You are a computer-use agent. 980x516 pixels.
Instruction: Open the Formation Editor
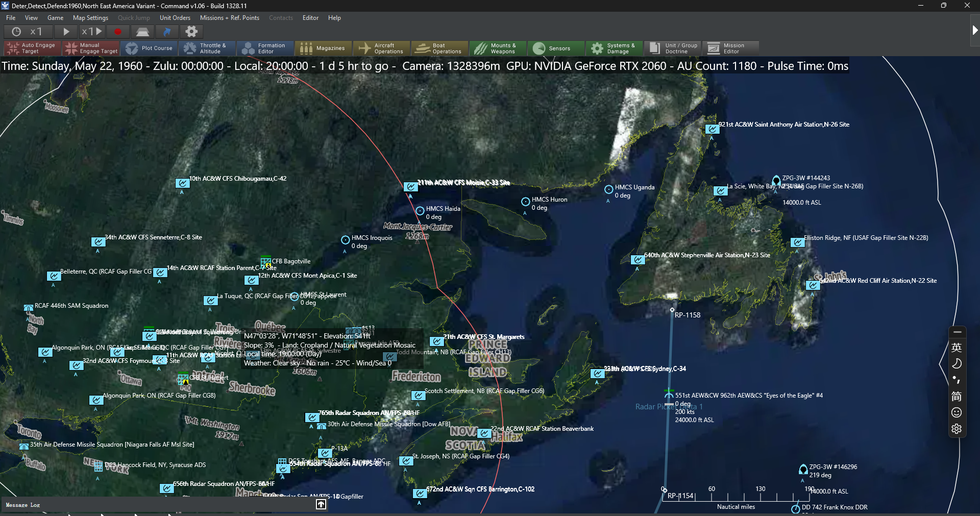tap(266, 48)
